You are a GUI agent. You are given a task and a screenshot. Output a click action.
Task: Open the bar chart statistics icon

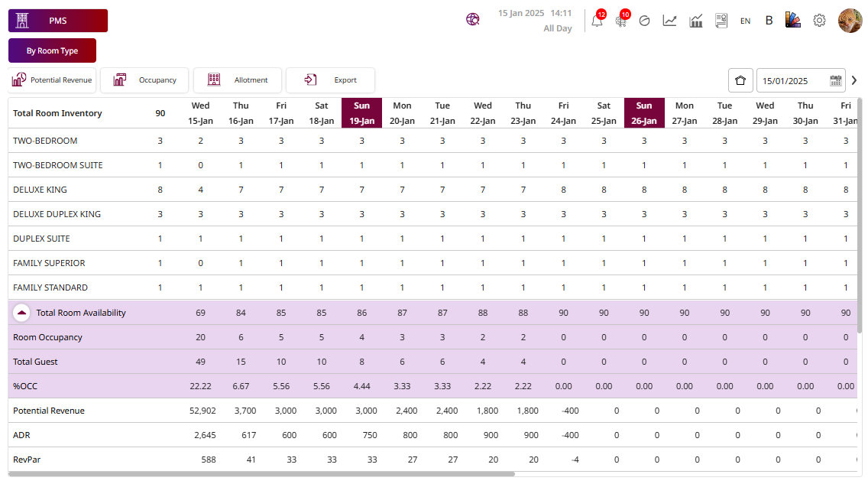pos(696,21)
